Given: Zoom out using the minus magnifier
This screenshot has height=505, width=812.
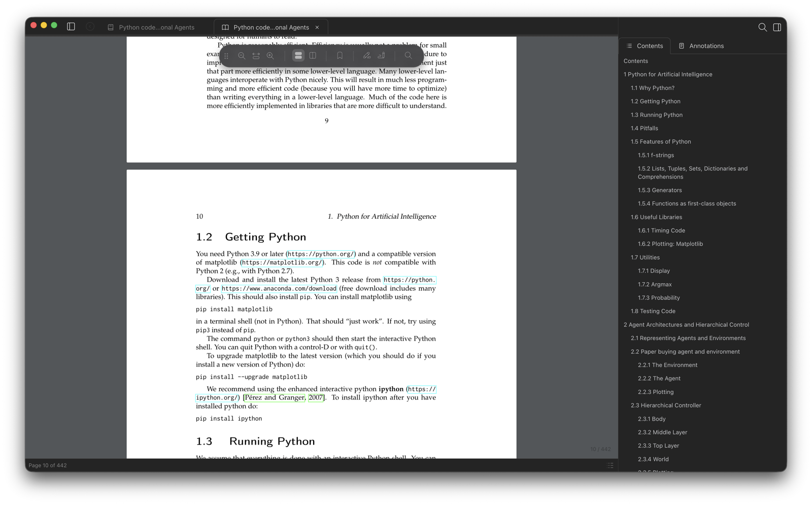Looking at the screenshot, I should [242, 56].
